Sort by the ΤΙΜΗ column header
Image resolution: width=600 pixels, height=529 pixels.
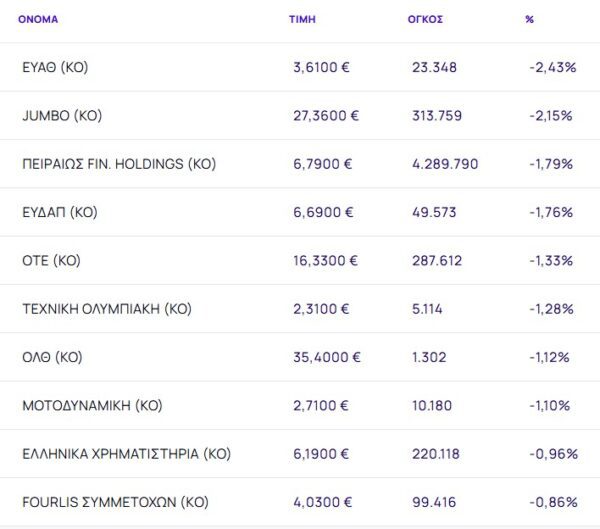302,19
